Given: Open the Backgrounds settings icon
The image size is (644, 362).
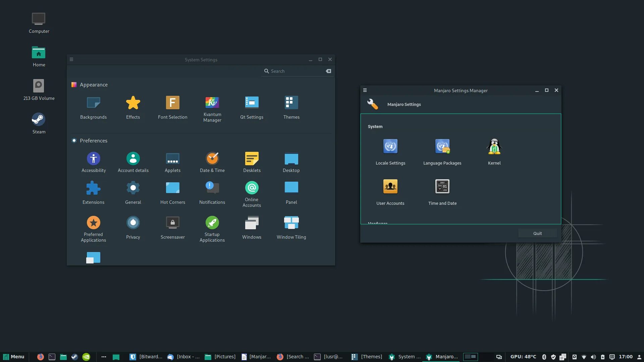Looking at the screenshot, I should coord(93,103).
